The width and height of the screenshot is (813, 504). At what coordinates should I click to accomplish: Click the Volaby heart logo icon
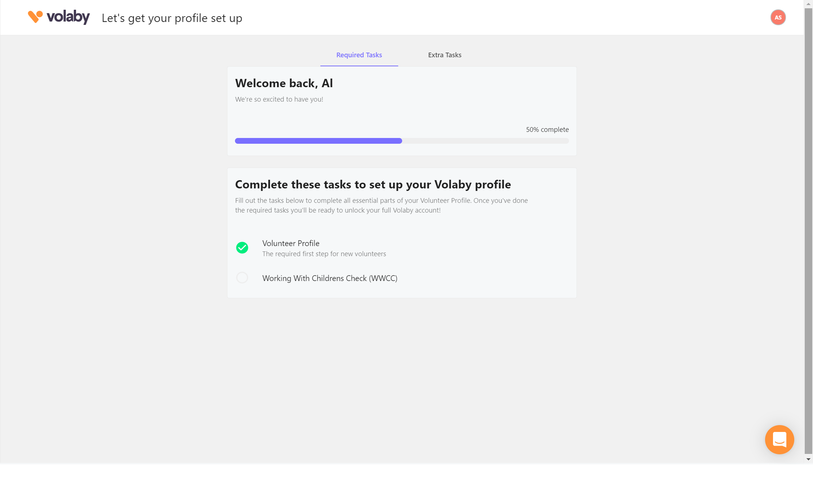point(35,16)
